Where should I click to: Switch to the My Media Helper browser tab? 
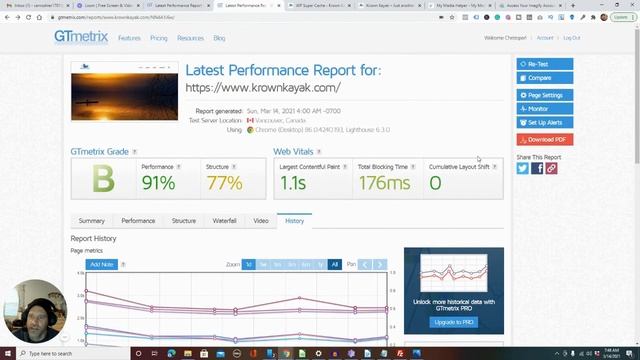[460, 6]
